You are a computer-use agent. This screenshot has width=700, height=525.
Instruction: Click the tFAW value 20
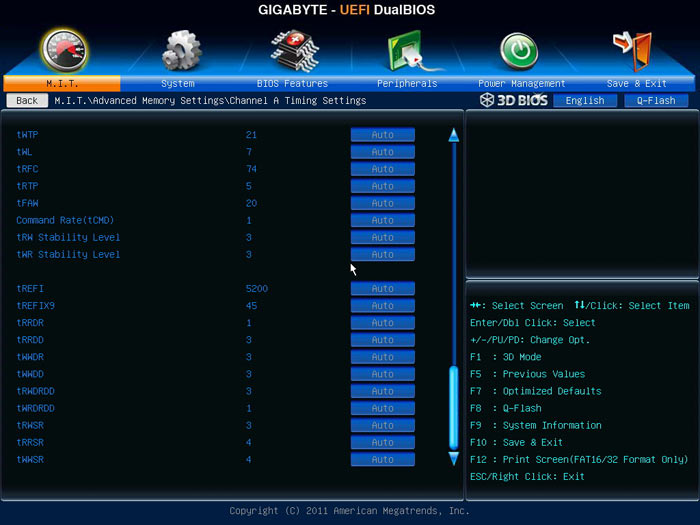(x=251, y=203)
